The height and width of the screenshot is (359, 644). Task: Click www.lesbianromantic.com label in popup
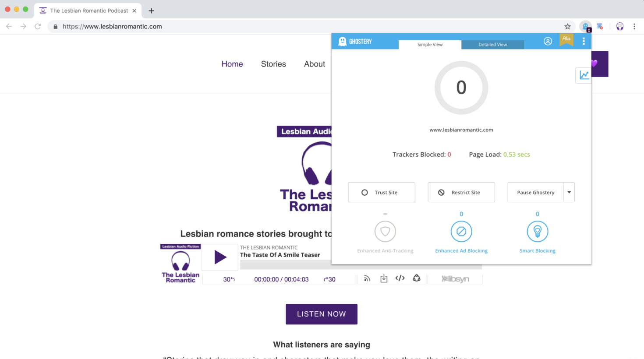click(x=461, y=130)
